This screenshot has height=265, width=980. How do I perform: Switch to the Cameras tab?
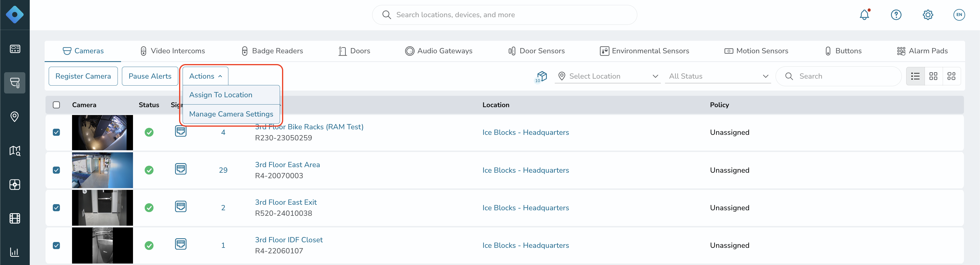pos(83,51)
